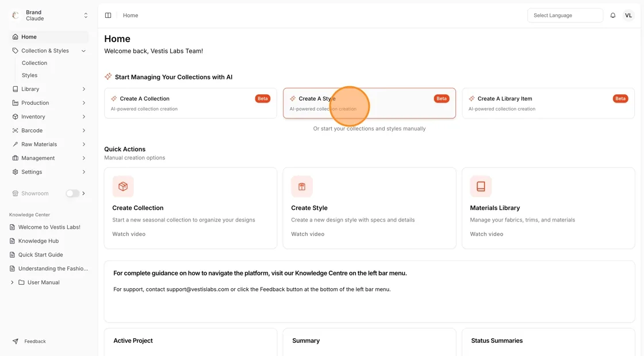The width and height of the screenshot is (644, 356).
Task: Click the sparkle icon beside Create A Collection
Action: (x=114, y=98)
